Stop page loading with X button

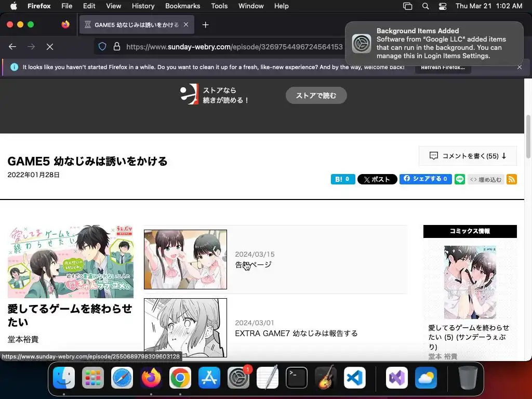click(50, 46)
